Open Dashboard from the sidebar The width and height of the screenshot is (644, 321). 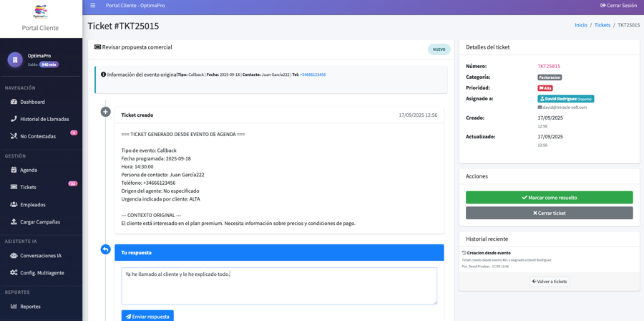[x=32, y=102]
